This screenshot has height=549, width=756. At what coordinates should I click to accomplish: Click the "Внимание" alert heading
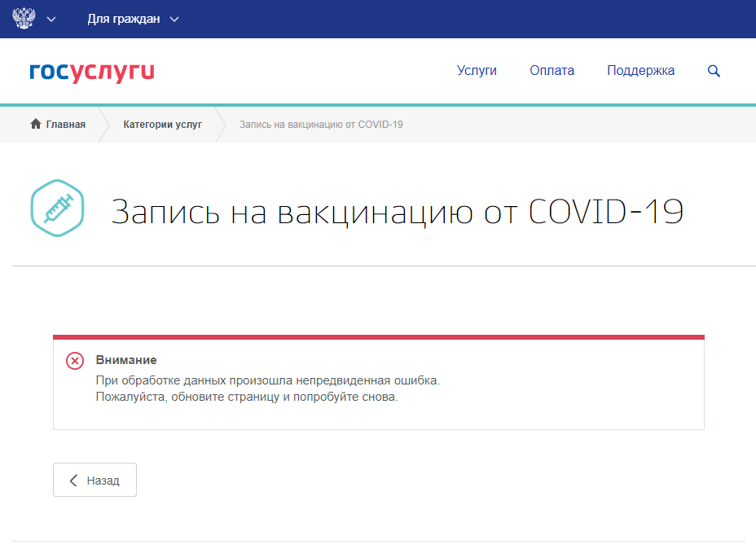126,360
